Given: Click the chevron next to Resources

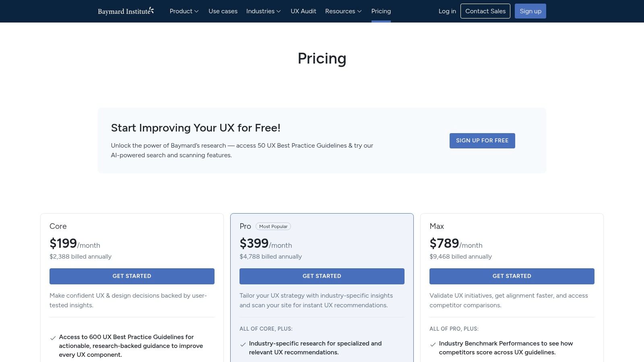Looking at the screenshot, I should (359, 11).
